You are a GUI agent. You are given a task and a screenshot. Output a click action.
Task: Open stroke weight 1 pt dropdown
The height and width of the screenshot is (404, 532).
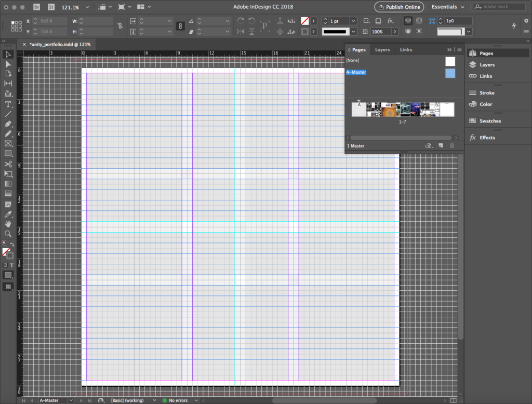353,21
